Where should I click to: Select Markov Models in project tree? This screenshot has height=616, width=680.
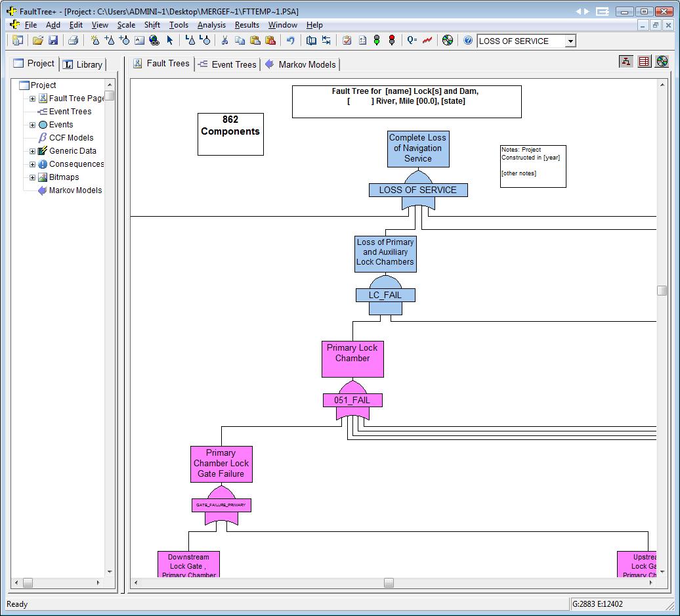click(x=75, y=190)
